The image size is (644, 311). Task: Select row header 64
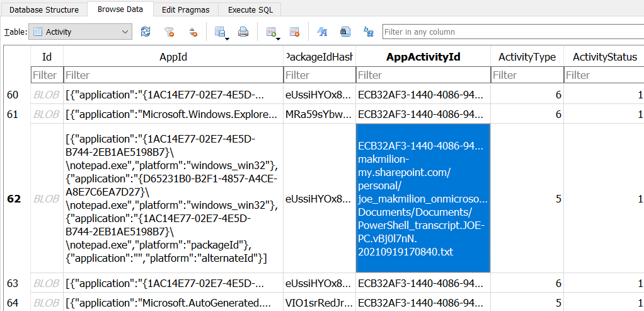point(17,303)
